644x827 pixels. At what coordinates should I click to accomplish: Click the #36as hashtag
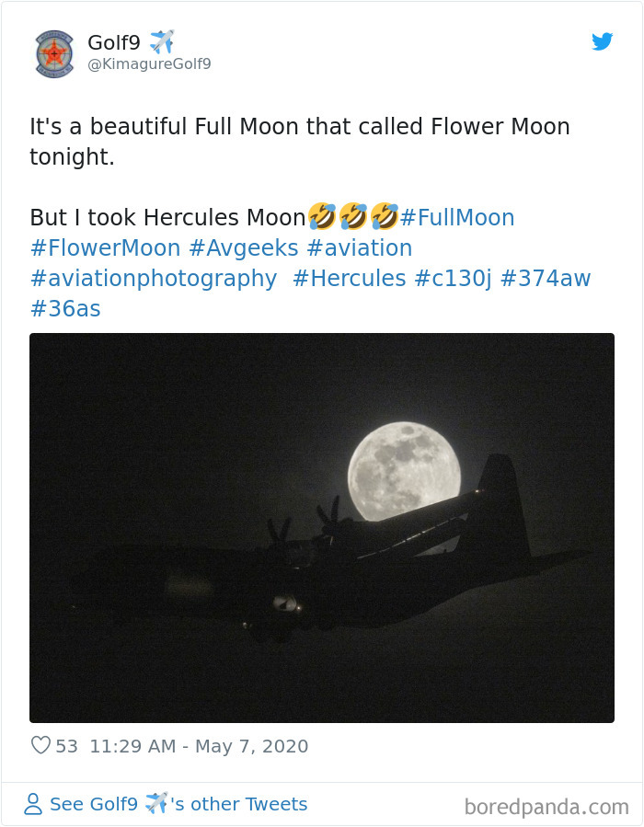[65, 309]
